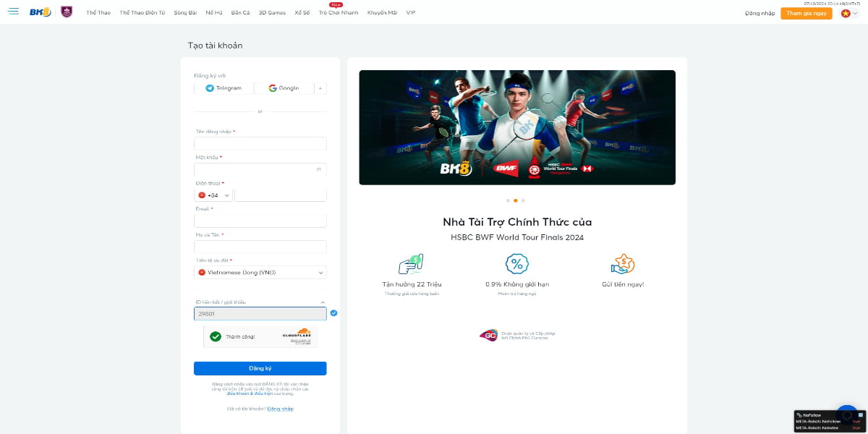Click HSBC BWF World Tour Finals 2024 text
Image resolution: width=868 pixels, height=434 pixels.
tap(517, 237)
